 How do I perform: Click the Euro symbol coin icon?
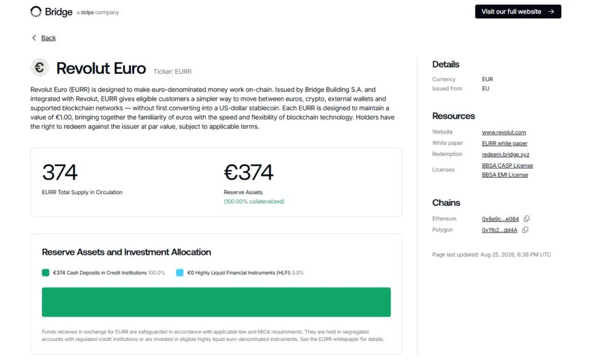(x=39, y=67)
